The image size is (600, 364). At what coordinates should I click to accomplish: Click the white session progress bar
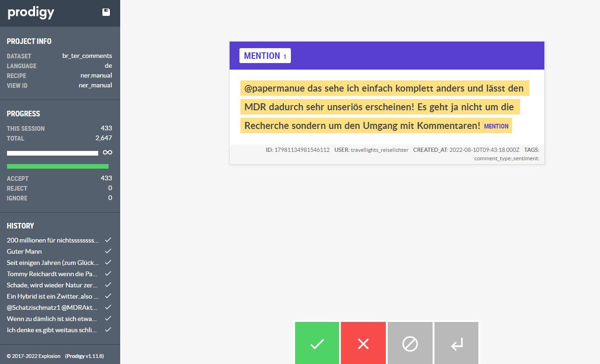(52, 153)
